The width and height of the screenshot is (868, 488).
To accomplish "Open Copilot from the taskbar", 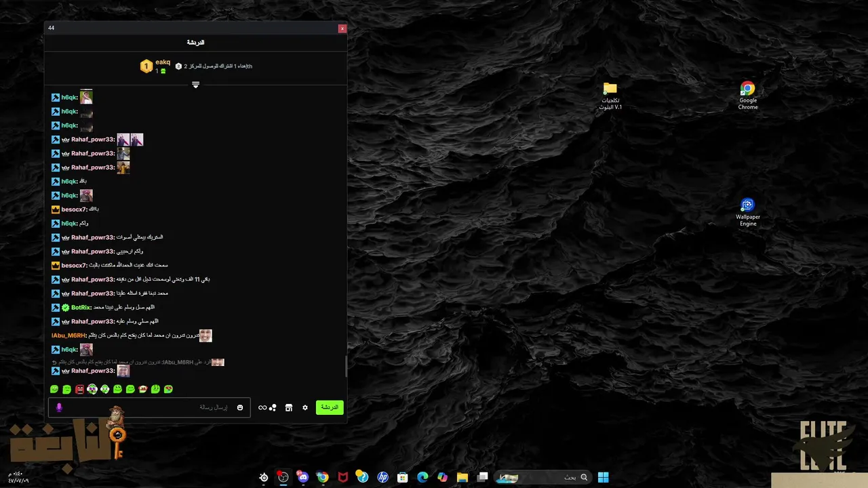I will (x=443, y=477).
